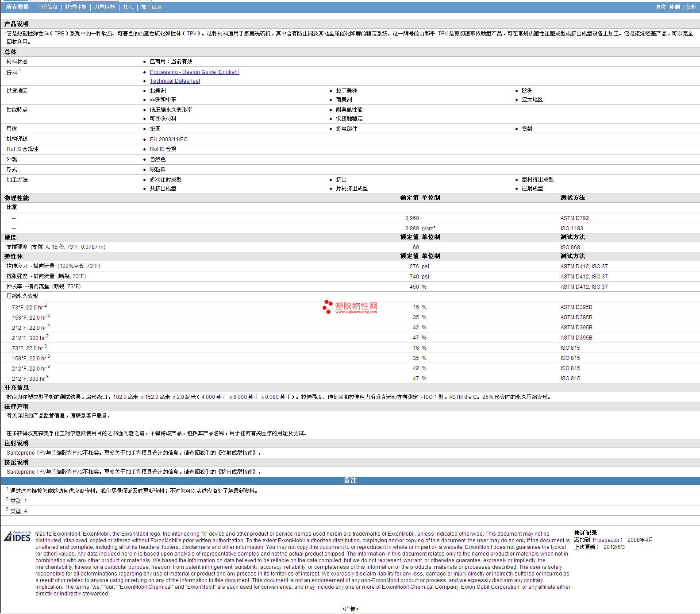The image size is (700, 614).
Task: Click ISO 815 in the 47 % row
Action: [x=570, y=378]
